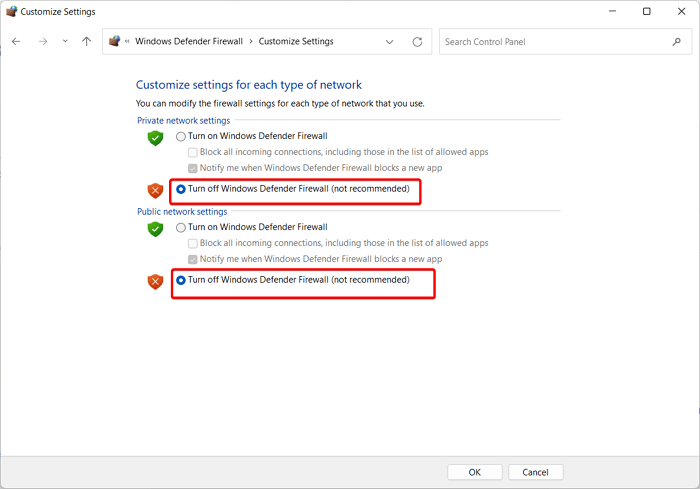This screenshot has height=489, width=700.
Task: Click the search magnifier icon
Action: [677, 42]
